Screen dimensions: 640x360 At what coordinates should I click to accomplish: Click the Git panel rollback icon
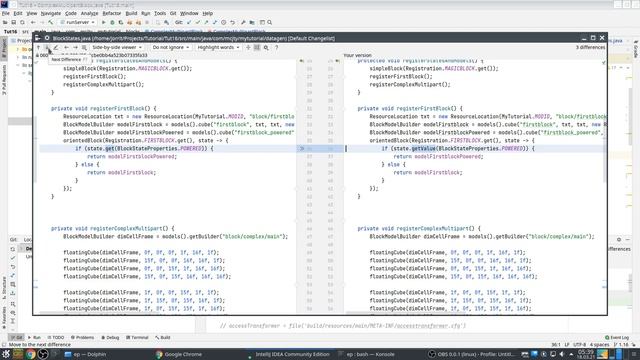(13, 267)
